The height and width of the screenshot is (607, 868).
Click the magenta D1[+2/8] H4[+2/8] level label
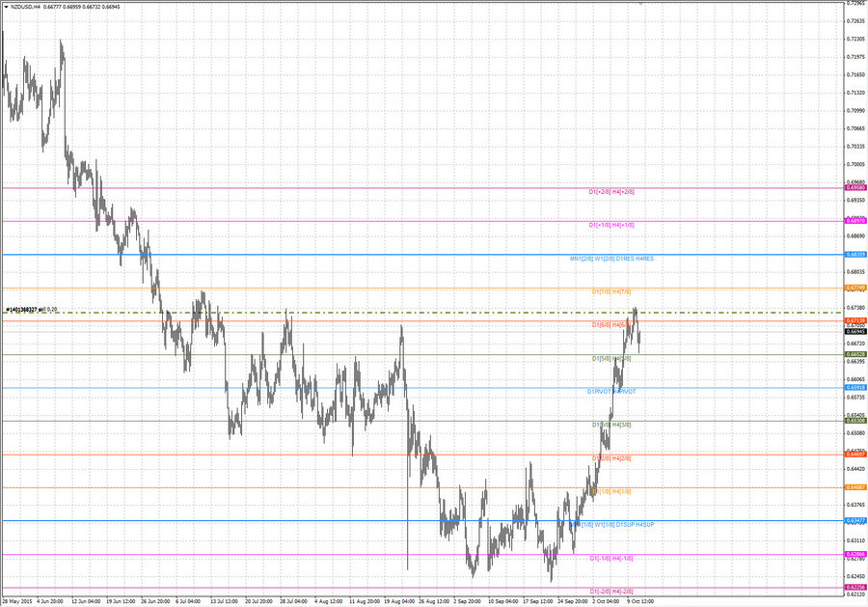point(610,191)
